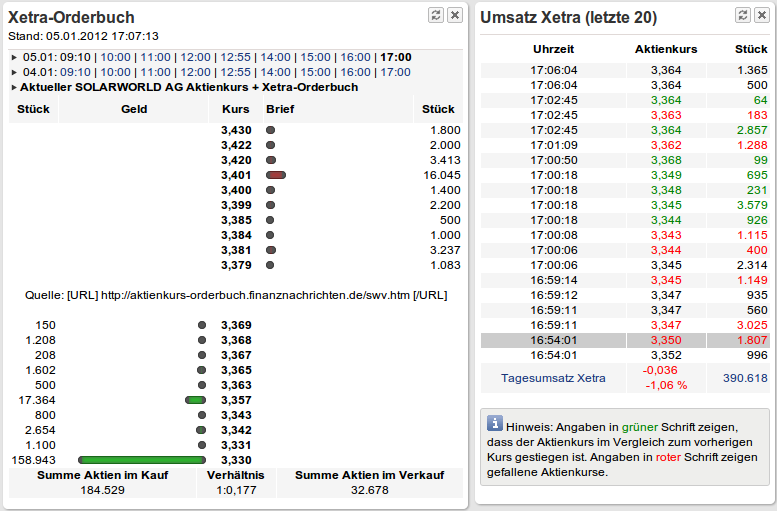Click the Aktienkurs column header
This screenshot has width=777, height=511.
(x=666, y=49)
